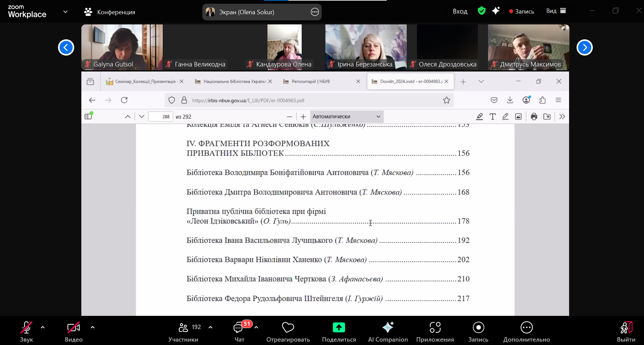644x345 pixels.
Task: Bookmark page with the star icon
Action: pos(446,100)
